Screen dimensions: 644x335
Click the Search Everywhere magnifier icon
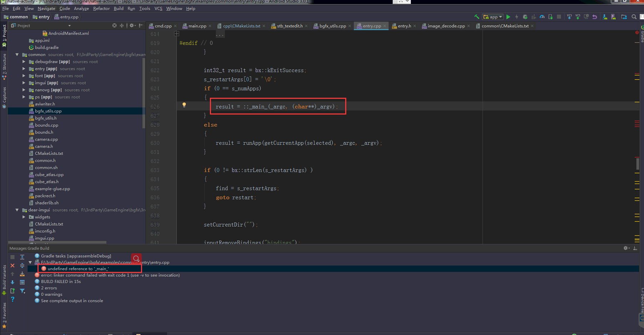coord(634,17)
